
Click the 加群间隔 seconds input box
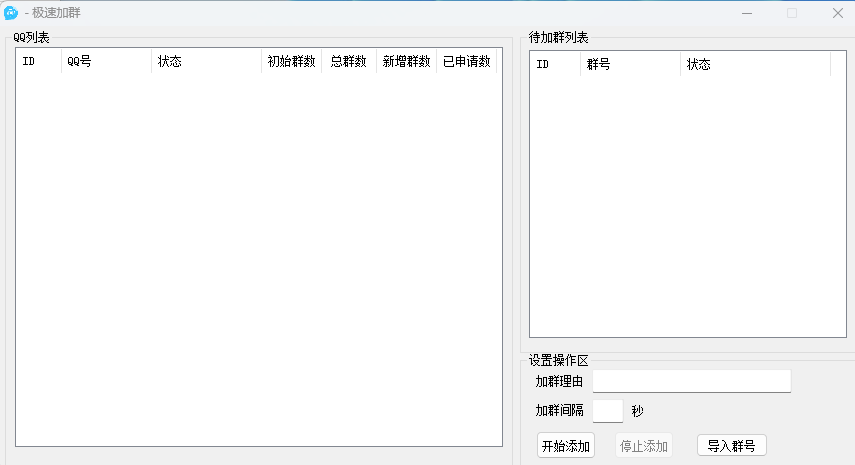[607, 411]
